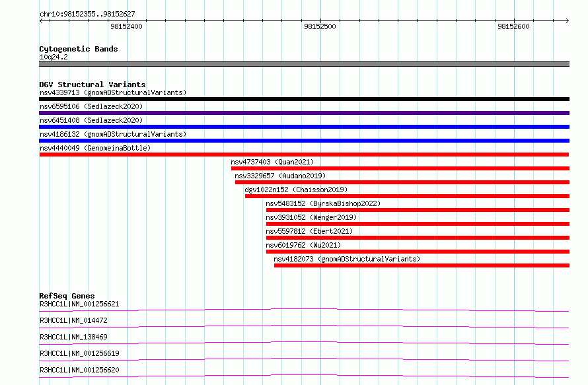The image size is (588, 385).
Task: Click the magenta line of NM_001256620
Action: (x=304, y=376)
